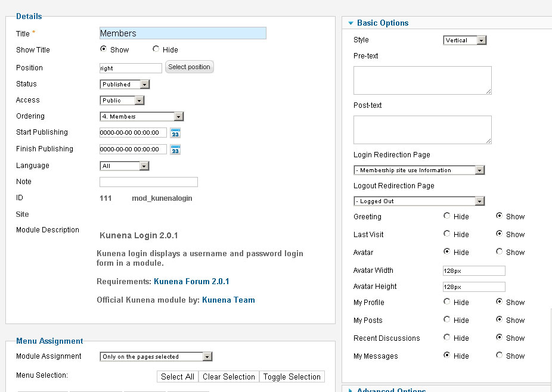
Task: Open the Access level dropdown
Action: pos(122,101)
